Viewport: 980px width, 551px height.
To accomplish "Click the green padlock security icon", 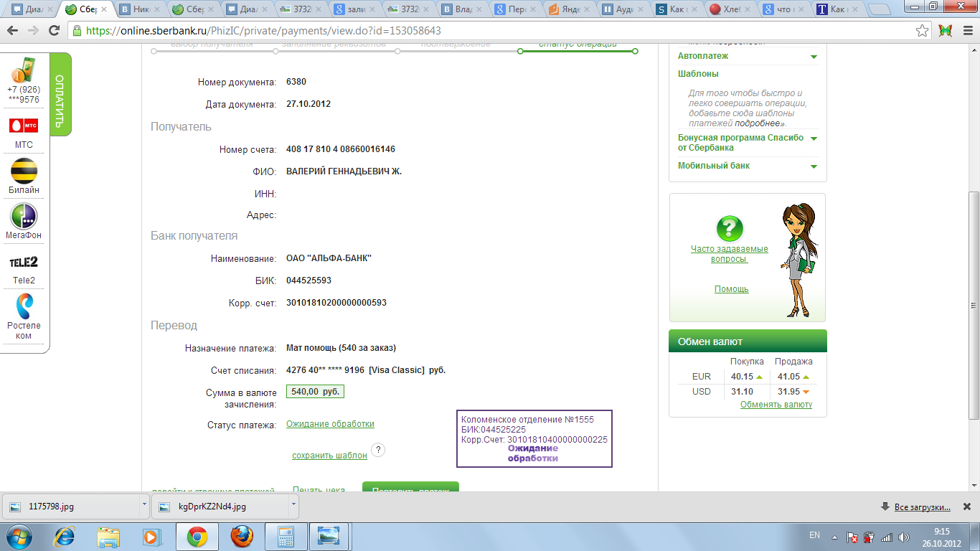I will point(77,31).
